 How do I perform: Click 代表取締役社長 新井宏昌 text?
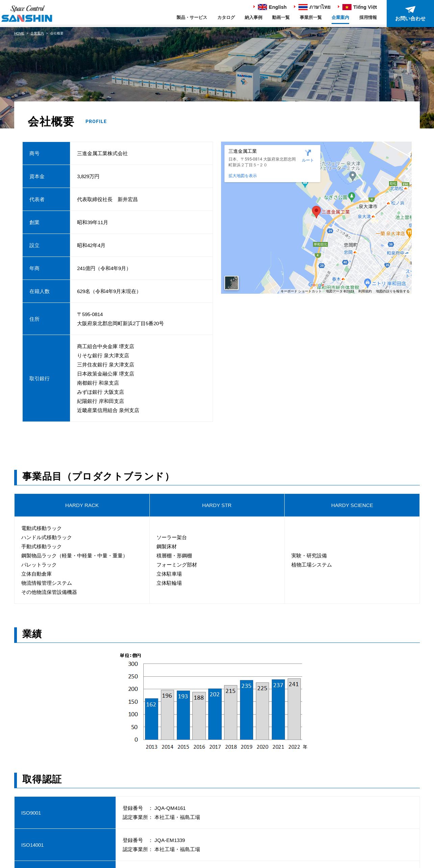107,199
